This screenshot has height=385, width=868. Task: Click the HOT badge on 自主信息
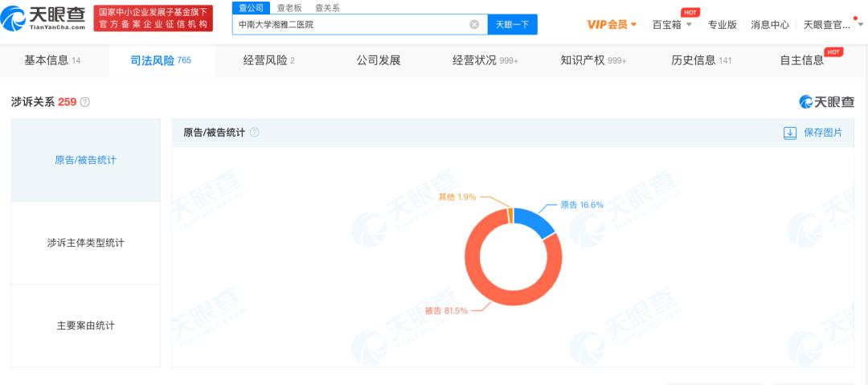(833, 52)
